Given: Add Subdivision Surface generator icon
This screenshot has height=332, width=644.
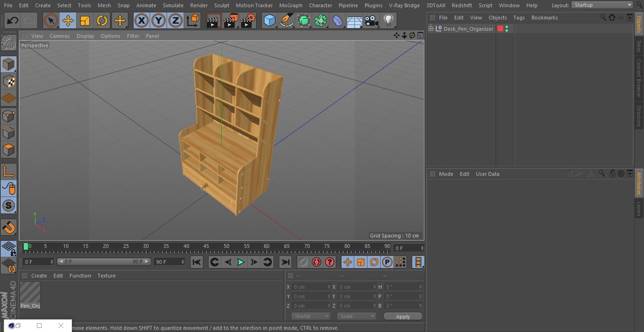Looking at the screenshot, I should pyautogui.click(x=304, y=21).
